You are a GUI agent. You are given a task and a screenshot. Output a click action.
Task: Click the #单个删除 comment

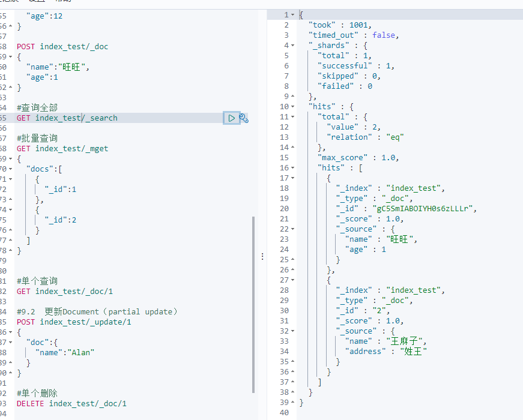coord(37,394)
